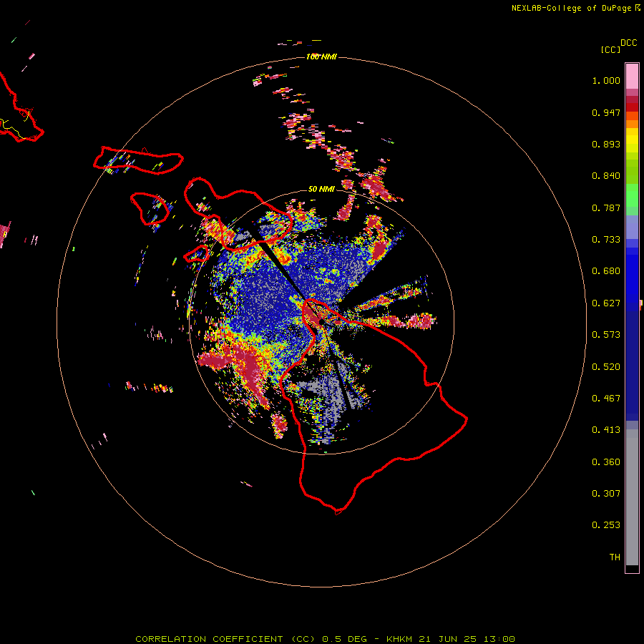Pick the bright blue swatch beside 0.680
Viewport: 644px width, 644px height.
(x=632, y=275)
